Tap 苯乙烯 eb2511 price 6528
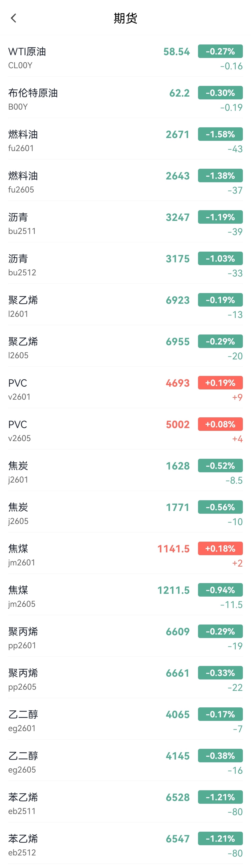Screen dimensions: 251x868 178,797
